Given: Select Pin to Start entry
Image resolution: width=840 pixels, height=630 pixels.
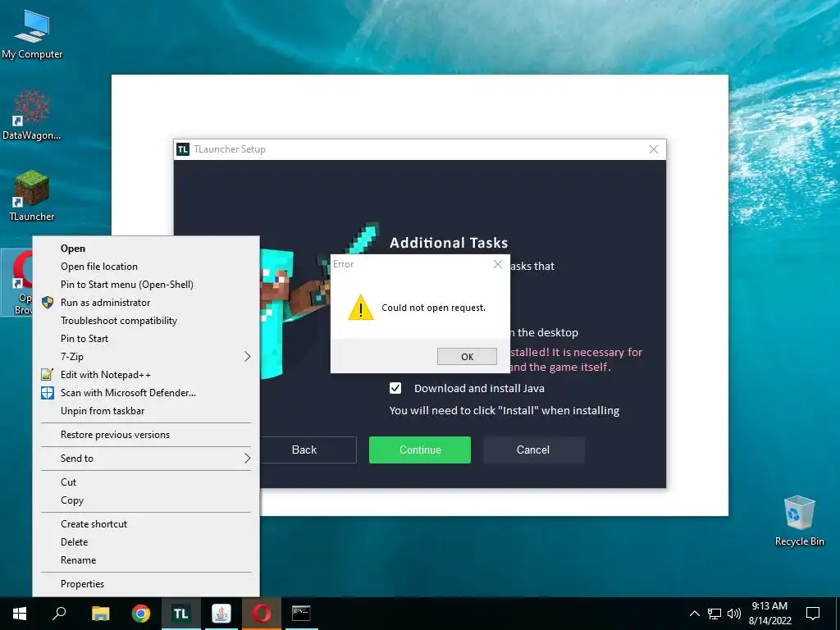Looking at the screenshot, I should [146, 339].
